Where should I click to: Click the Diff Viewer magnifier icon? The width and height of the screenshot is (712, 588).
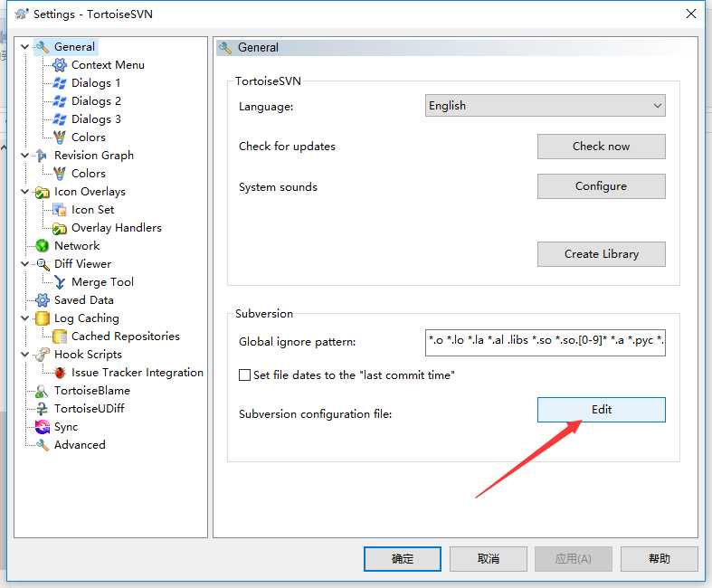pyautogui.click(x=43, y=264)
